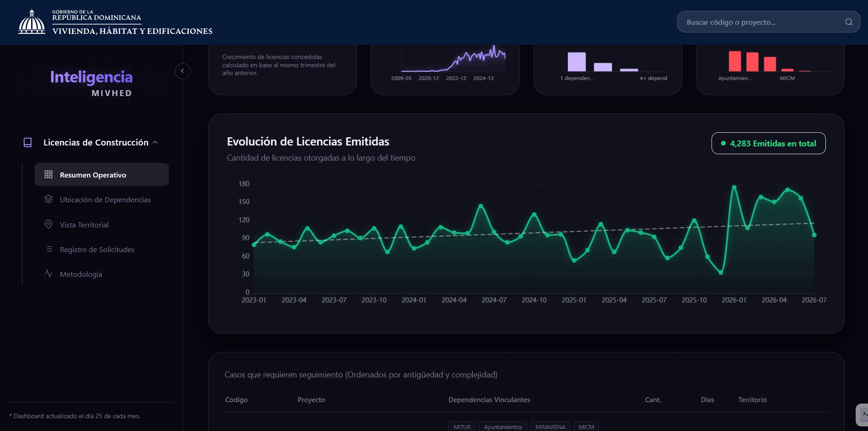Click the 2026-01 peak point on chart
The height and width of the screenshot is (431, 868).
[734, 187]
